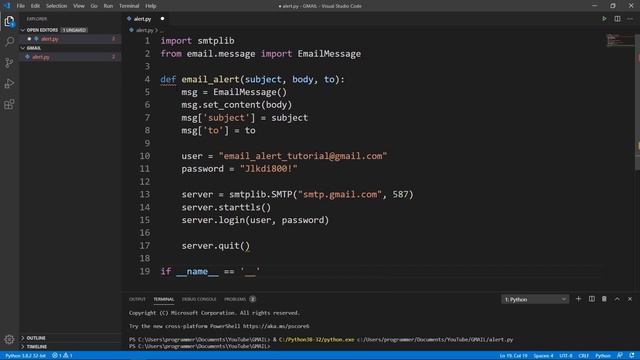This screenshot has height=360, width=640.
Task: Click the python.exe path in terminal
Action: pos(316,340)
